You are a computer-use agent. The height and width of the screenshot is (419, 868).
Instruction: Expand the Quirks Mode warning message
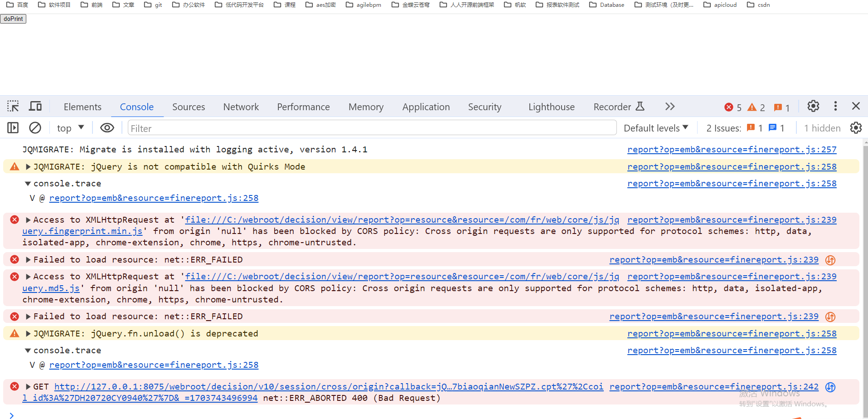[28, 167]
